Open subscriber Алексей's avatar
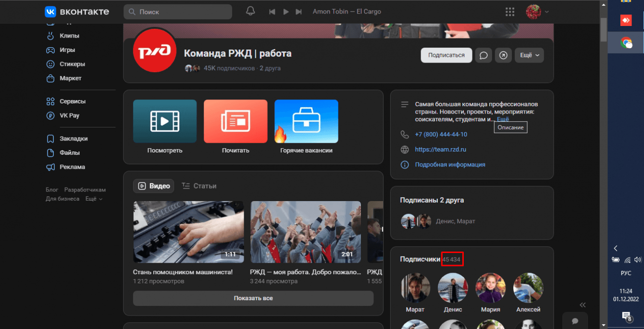644x329 pixels. (x=528, y=288)
